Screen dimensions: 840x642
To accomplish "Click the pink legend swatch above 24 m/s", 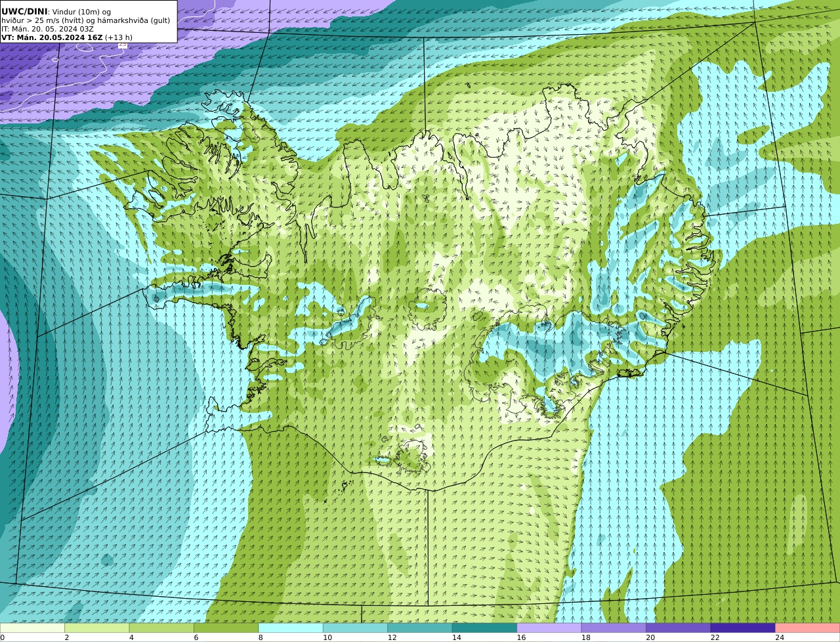I will click(808, 628).
